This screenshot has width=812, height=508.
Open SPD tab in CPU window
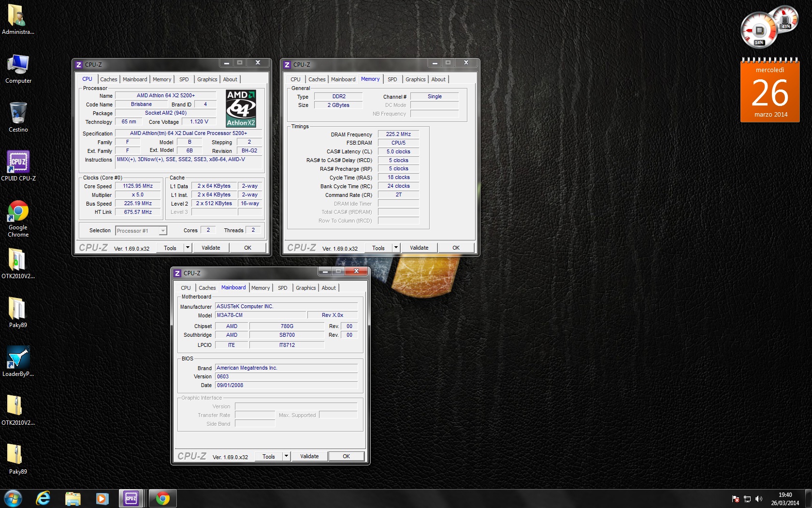click(184, 79)
